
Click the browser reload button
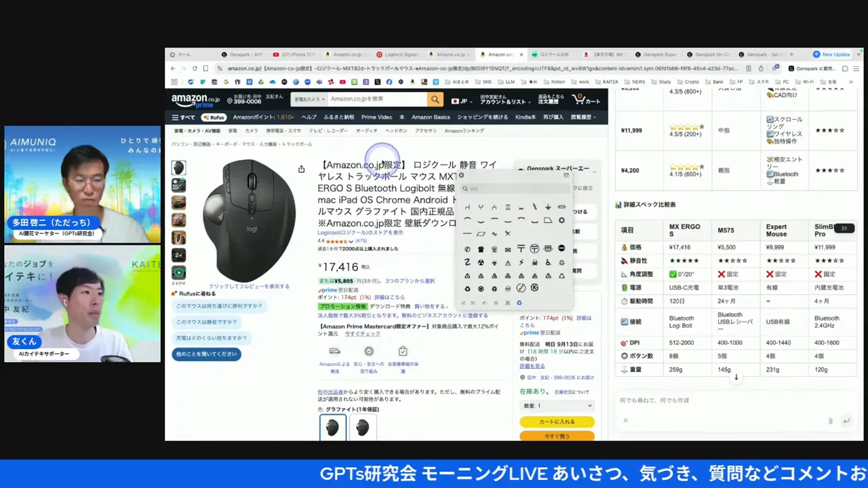point(195,68)
